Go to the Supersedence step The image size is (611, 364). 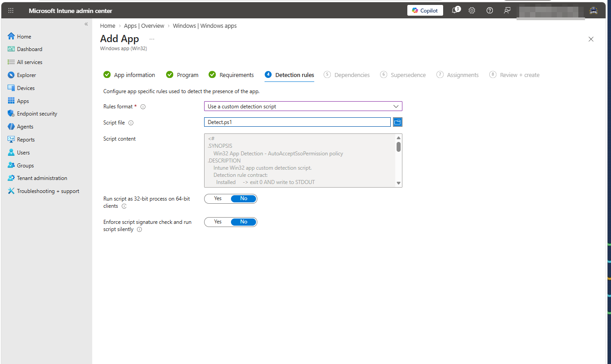pyautogui.click(x=403, y=75)
